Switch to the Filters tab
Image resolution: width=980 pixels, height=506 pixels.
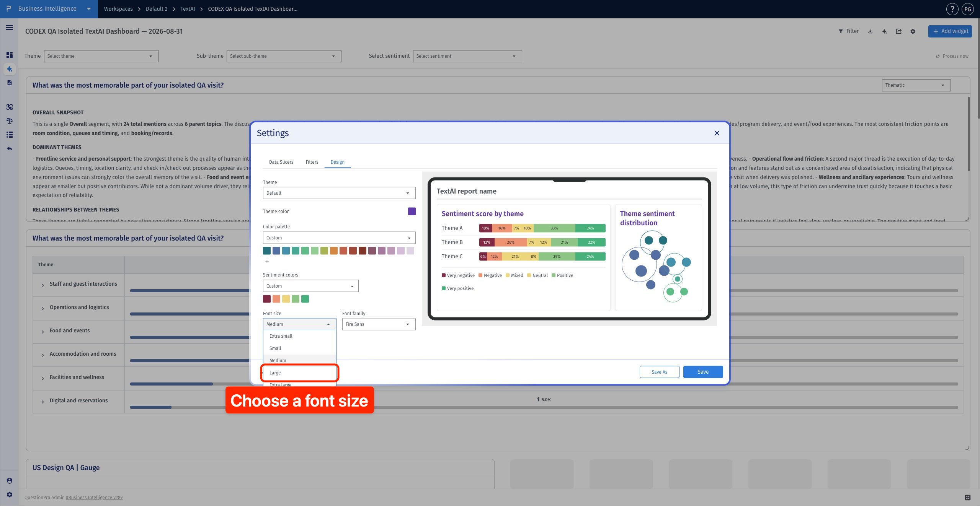point(312,162)
